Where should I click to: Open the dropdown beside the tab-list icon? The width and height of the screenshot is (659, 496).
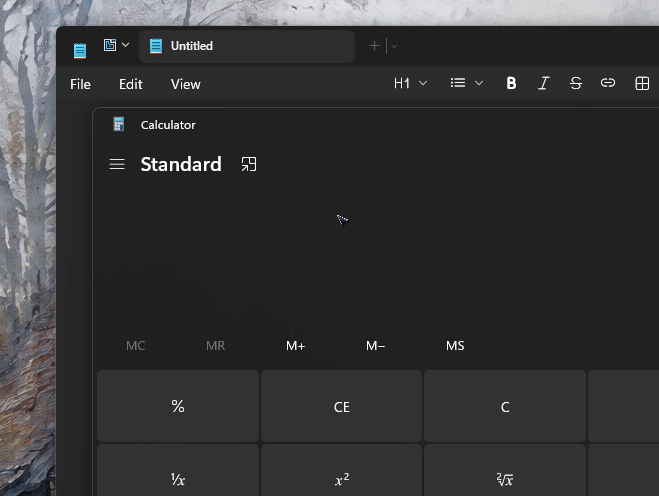click(125, 45)
